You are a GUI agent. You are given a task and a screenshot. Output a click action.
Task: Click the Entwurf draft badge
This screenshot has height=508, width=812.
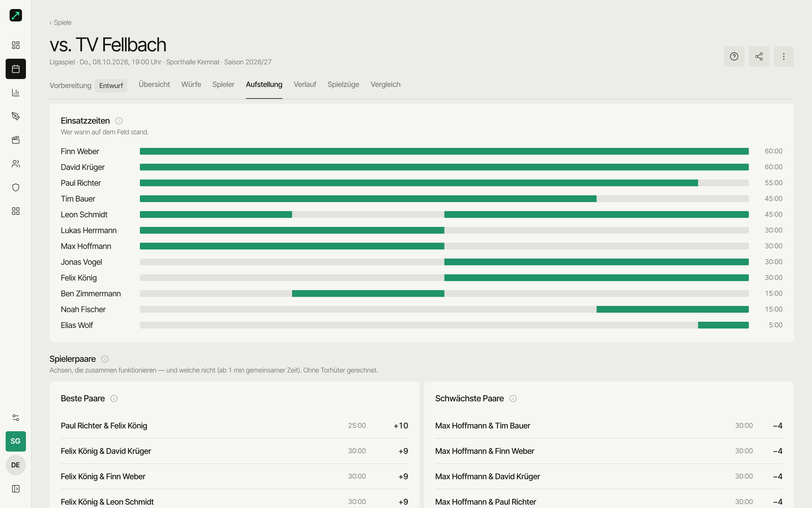111,86
